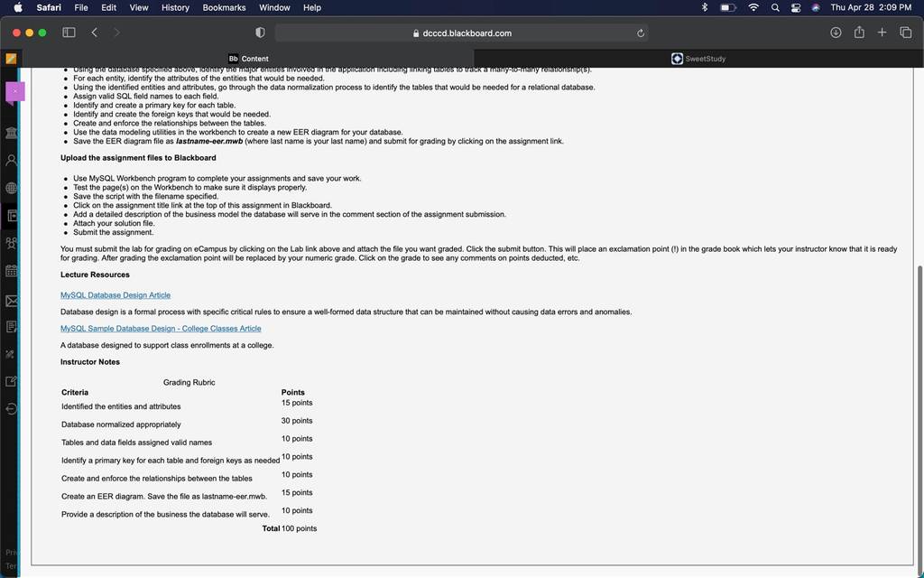Click the Siri icon in menu bar

click(x=816, y=7)
